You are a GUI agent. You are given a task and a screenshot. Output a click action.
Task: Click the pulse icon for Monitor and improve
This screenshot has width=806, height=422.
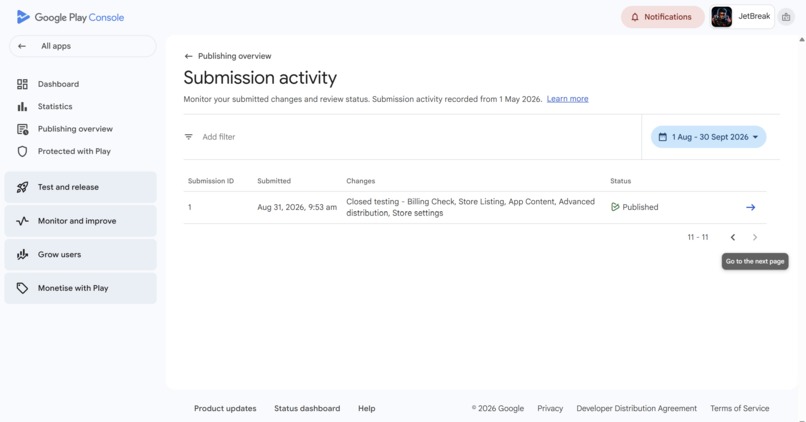[22, 221]
